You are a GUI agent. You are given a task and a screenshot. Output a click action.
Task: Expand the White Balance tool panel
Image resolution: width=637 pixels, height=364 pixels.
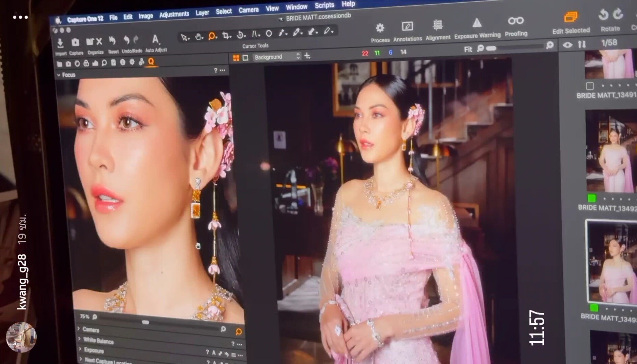pyautogui.click(x=80, y=339)
